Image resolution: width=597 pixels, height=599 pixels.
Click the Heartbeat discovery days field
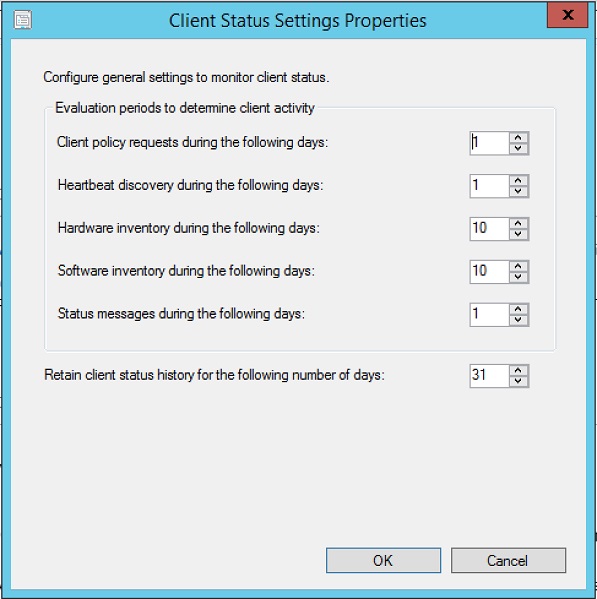coord(490,186)
